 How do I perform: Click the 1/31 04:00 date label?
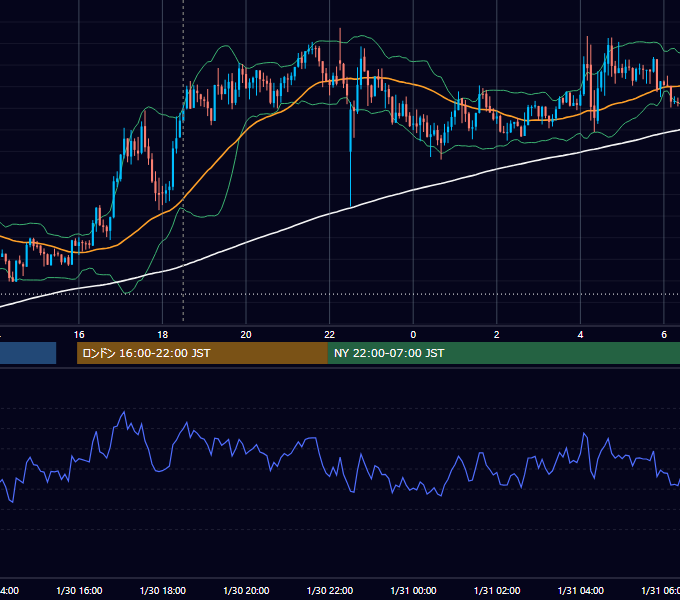click(x=581, y=591)
